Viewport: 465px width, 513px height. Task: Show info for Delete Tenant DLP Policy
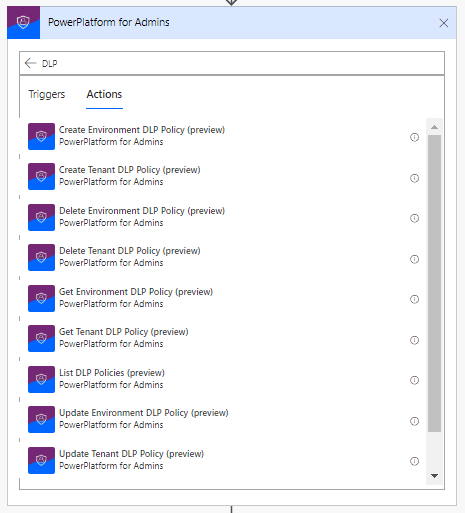click(414, 259)
